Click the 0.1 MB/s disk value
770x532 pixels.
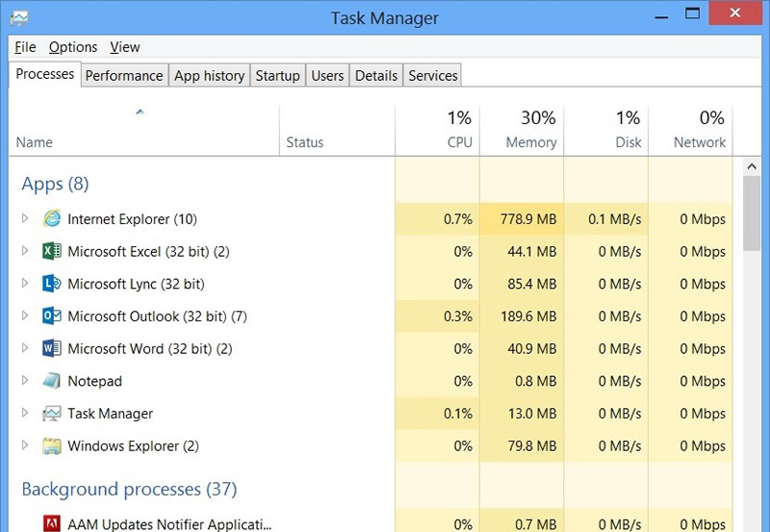614,219
